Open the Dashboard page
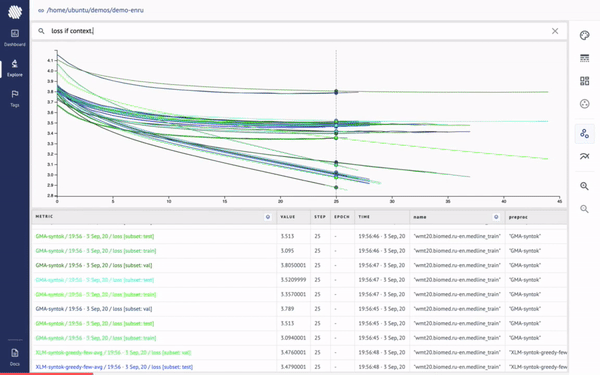 coord(15,38)
